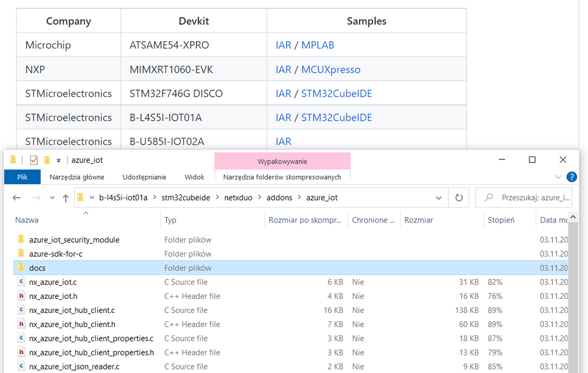Open the IAR link in ATSAME54-XPRO row
The height and width of the screenshot is (373, 588).
pyautogui.click(x=284, y=45)
